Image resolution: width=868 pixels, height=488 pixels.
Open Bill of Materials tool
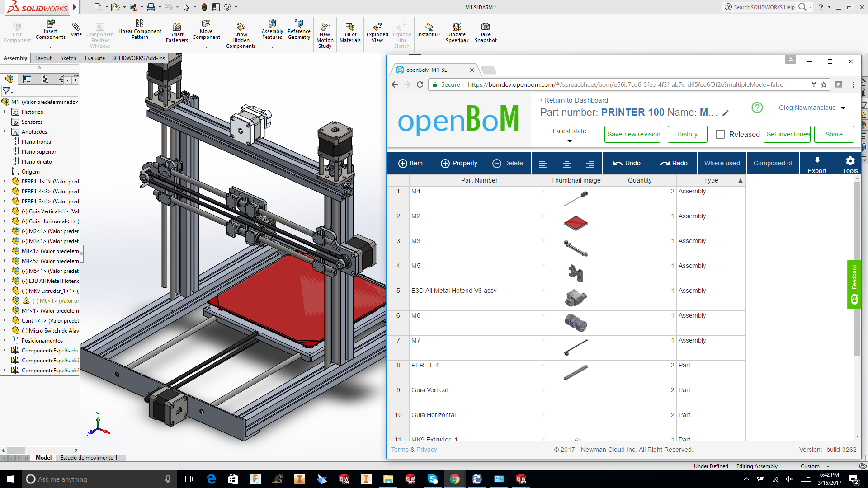[x=350, y=28]
